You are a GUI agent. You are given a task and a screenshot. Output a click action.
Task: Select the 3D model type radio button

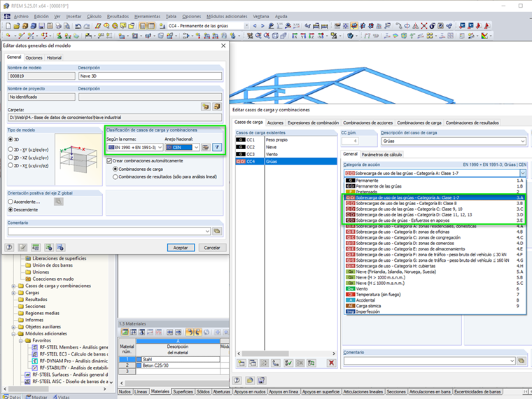tap(10, 139)
